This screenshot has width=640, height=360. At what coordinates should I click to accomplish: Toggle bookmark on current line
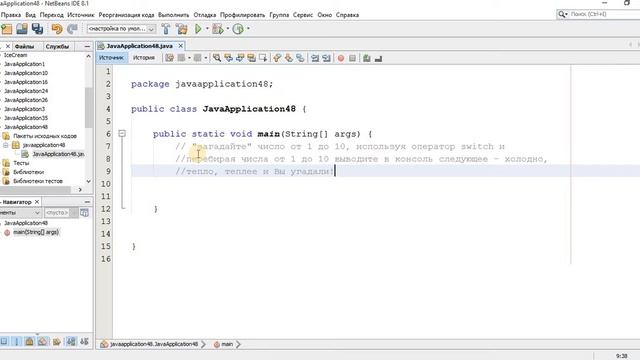[300, 58]
